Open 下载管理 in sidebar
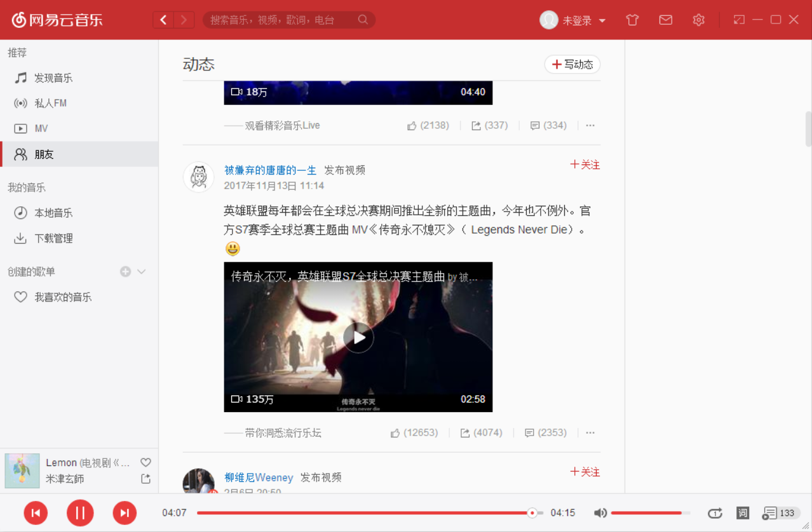 pyautogui.click(x=79, y=239)
